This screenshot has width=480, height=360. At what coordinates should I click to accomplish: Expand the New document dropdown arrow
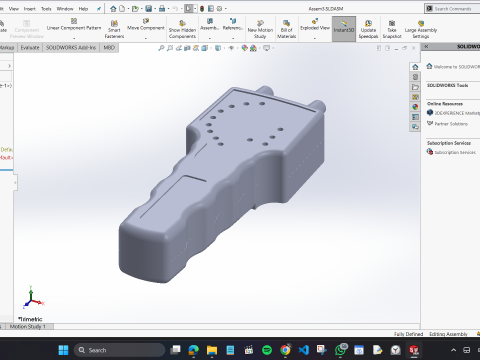[x=128, y=9]
